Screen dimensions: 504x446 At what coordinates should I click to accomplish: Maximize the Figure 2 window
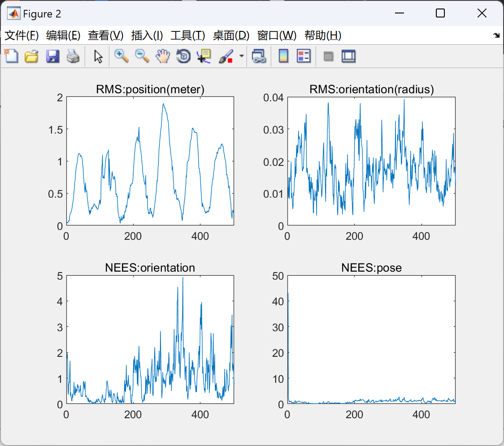click(x=440, y=13)
